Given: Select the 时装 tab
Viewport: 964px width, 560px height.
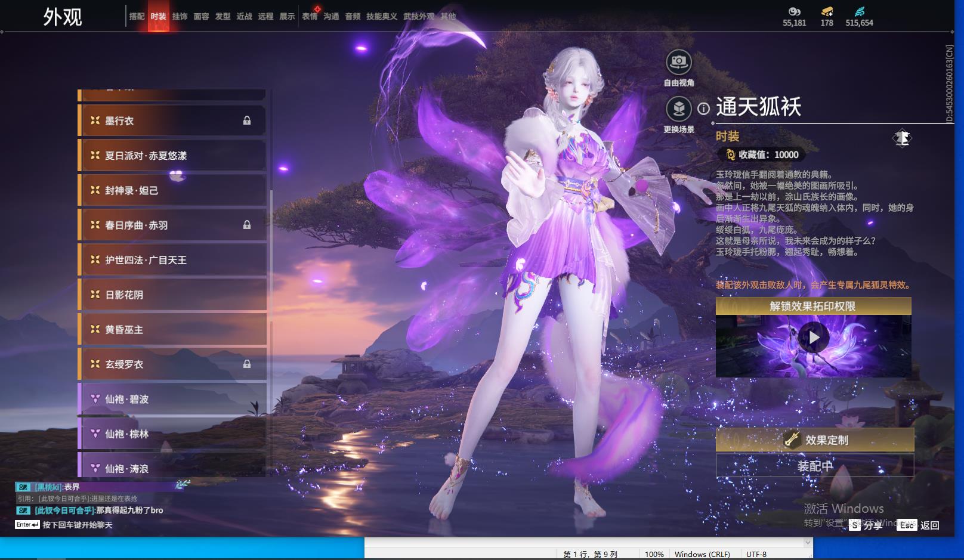Looking at the screenshot, I should click(159, 16).
